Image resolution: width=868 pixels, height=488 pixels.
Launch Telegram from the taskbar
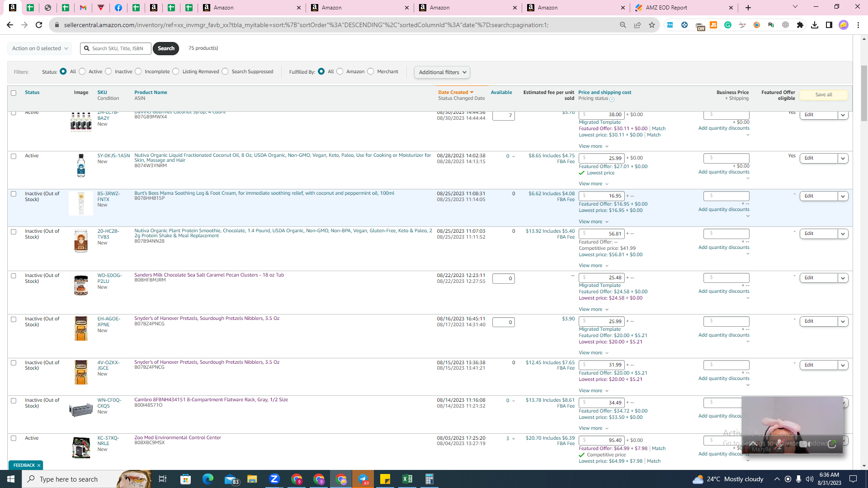coord(363,479)
